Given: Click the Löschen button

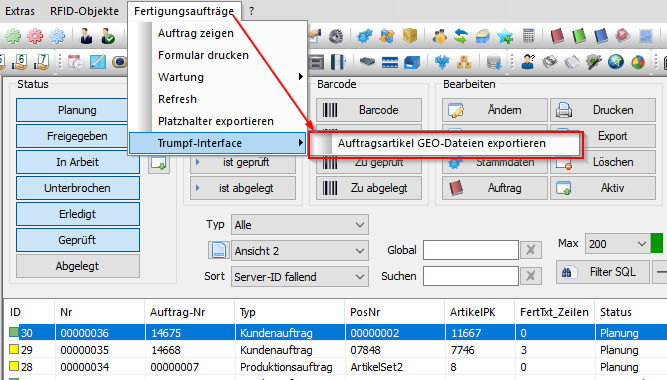Looking at the screenshot, I should click(603, 162).
